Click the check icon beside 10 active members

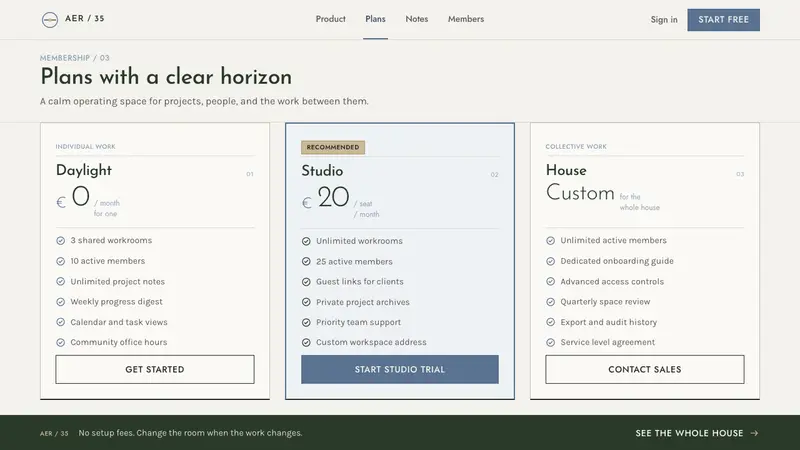pyautogui.click(x=61, y=261)
